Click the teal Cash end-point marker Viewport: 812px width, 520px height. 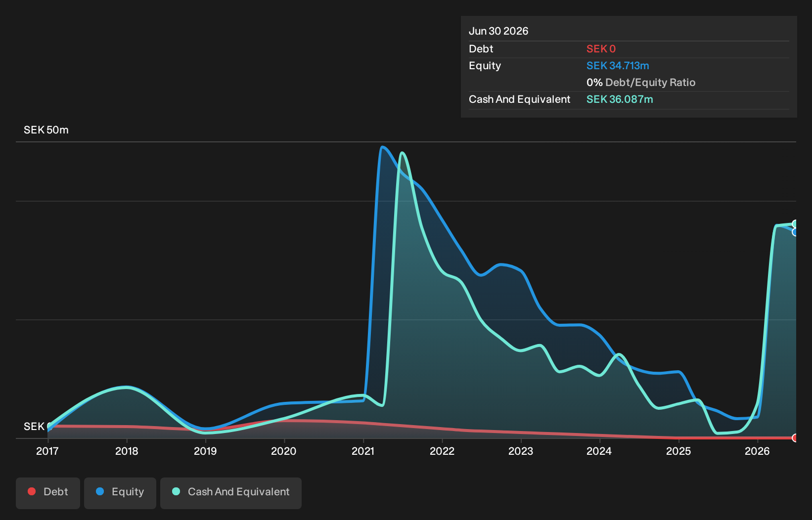pyautogui.click(x=795, y=224)
